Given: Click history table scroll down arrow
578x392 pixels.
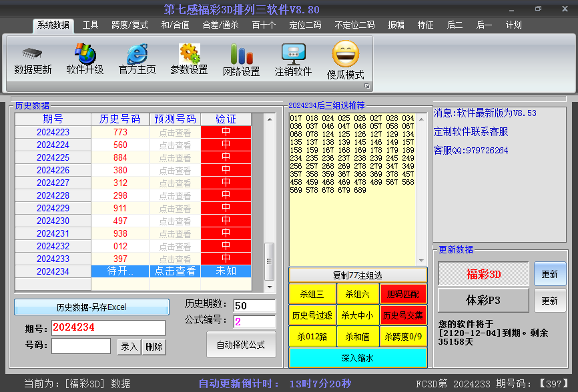Looking at the screenshot, I should coord(270,287).
